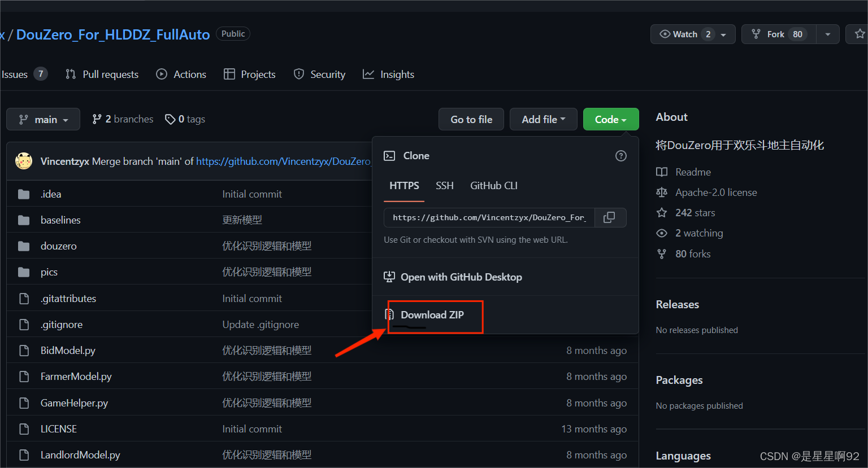Click the BidModel.py file icon

click(24, 351)
